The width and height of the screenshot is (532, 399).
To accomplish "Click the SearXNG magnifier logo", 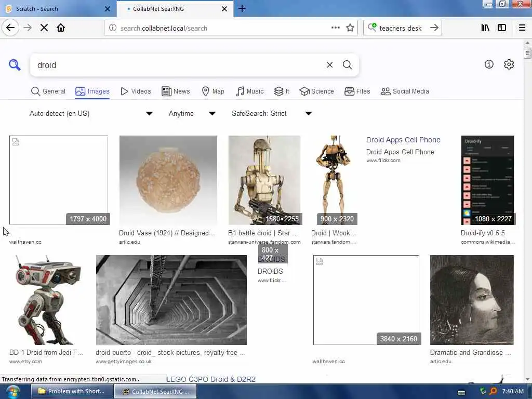I will click(x=15, y=64).
